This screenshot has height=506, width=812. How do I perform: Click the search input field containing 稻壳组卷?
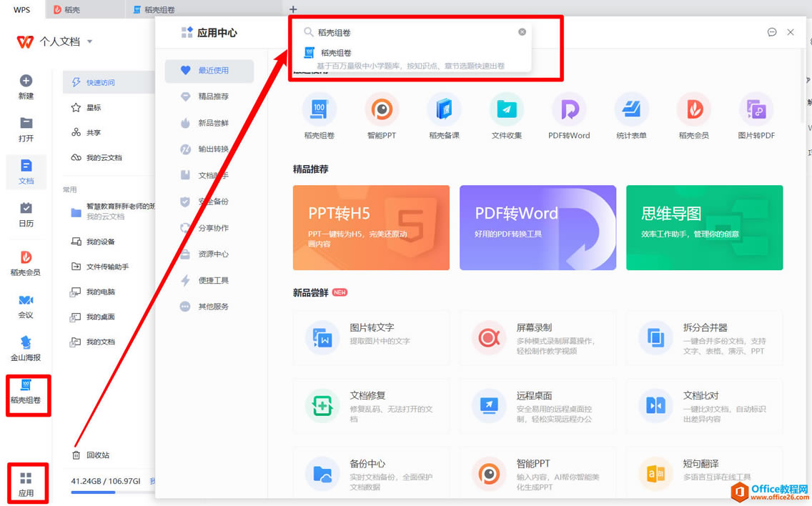415,32
